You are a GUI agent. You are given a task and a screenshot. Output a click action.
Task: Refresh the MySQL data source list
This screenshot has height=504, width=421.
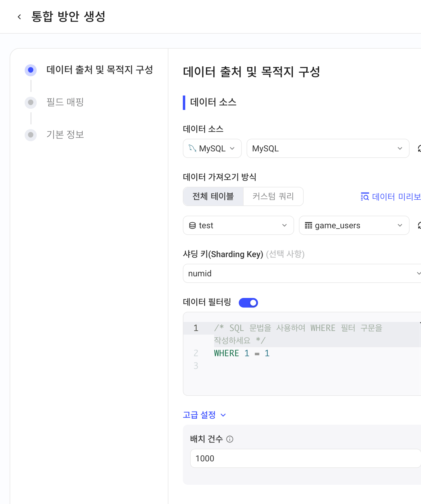pos(419,148)
